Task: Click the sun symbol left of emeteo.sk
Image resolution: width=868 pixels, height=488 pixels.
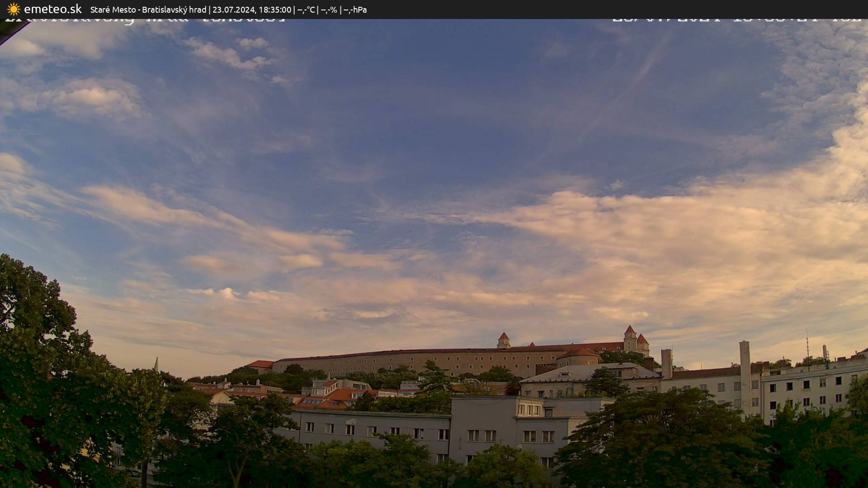Action: point(14,9)
